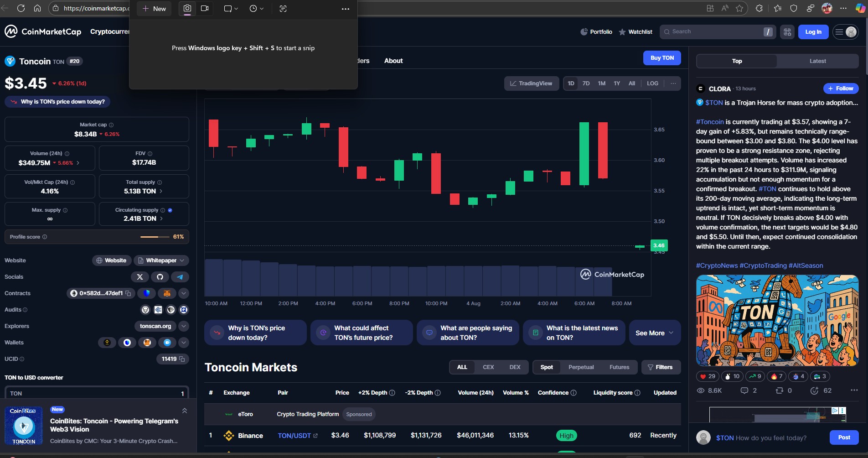Copy the UCID 11419 value
The height and width of the screenshot is (458, 868).
pyautogui.click(x=182, y=359)
